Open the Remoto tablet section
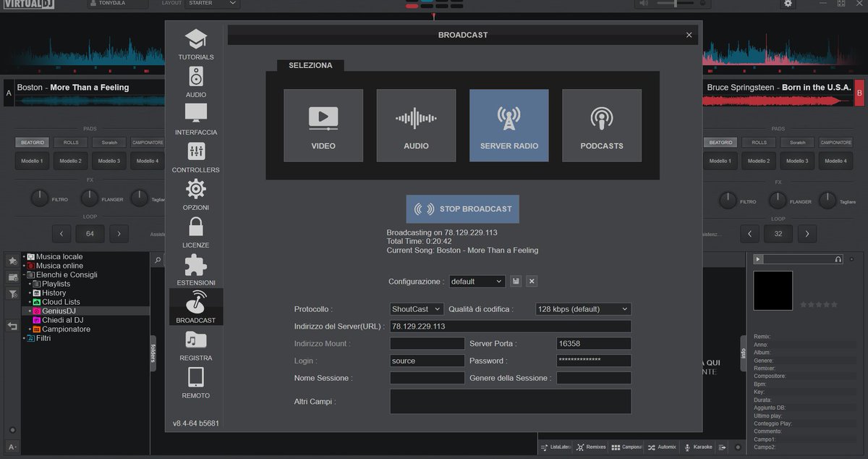This screenshot has width=868, height=459. tap(196, 383)
